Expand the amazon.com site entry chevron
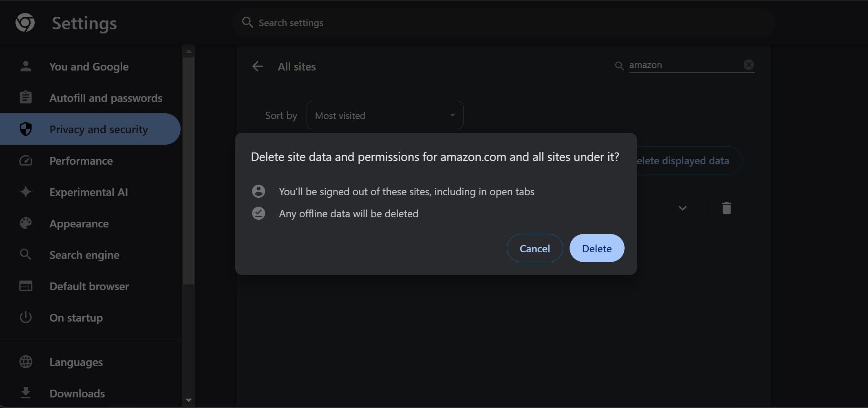This screenshot has height=408, width=868. tap(683, 208)
